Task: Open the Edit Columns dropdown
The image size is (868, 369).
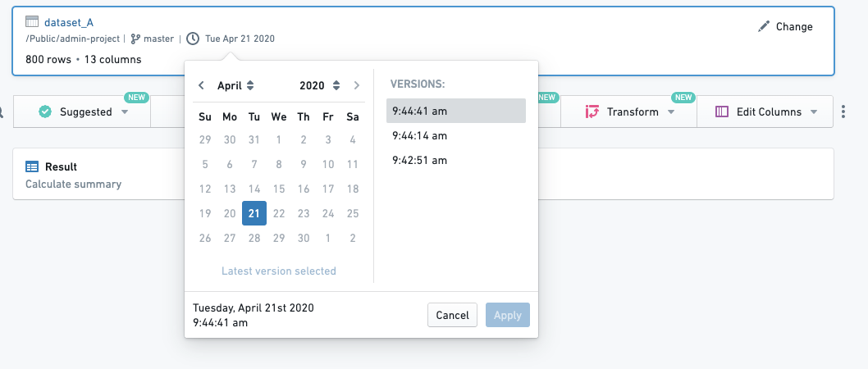Action: pos(765,112)
